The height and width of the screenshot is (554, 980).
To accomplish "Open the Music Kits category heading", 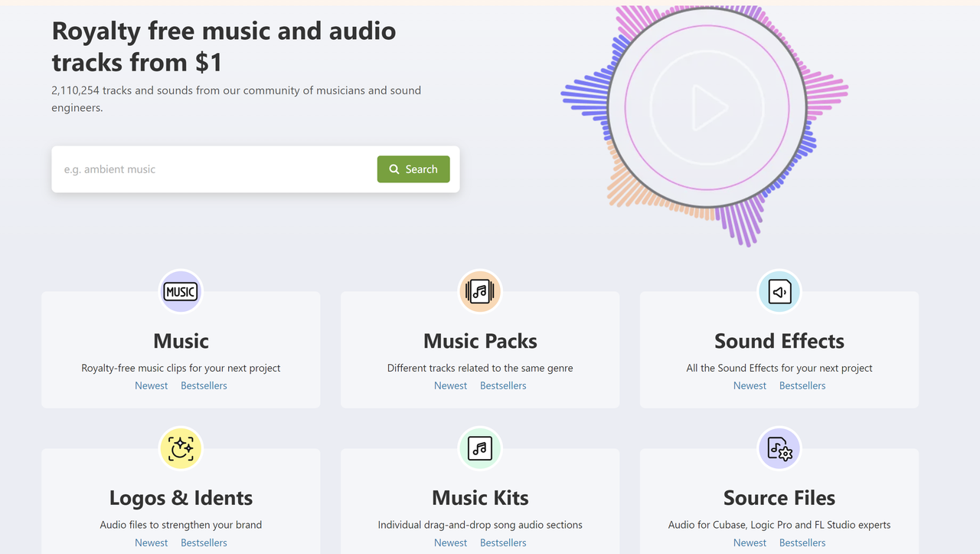I will 480,497.
